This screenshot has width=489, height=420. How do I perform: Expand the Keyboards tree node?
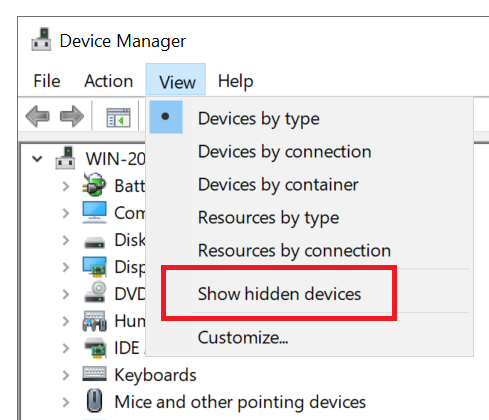tap(66, 375)
